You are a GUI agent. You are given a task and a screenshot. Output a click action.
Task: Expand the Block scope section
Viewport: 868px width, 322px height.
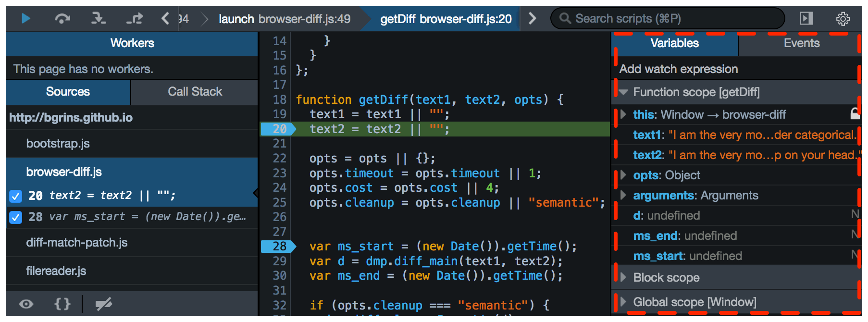[x=623, y=277]
